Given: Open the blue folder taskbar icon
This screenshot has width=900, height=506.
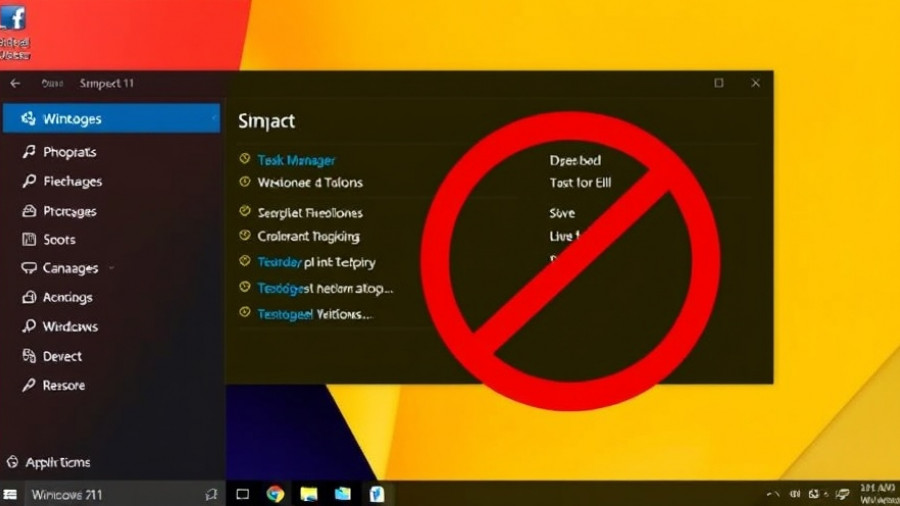Looking at the screenshot, I should pos(343,494).
